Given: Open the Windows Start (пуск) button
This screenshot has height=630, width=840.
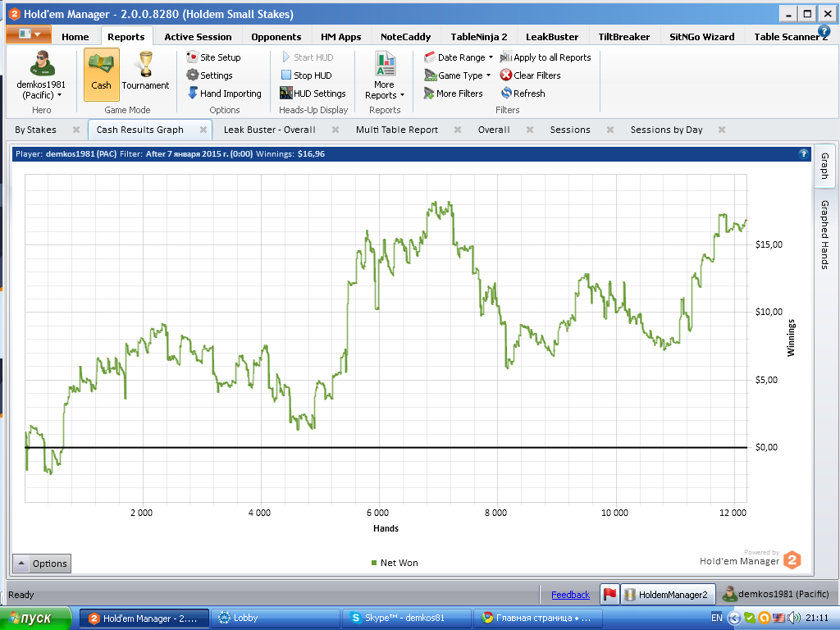Looking at the screenshot, I should coord(35,618).
